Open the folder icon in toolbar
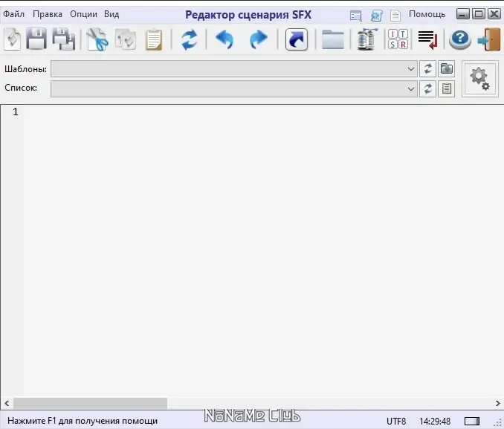Image resolution: width=504 pixels, height=429 pixels. point(333,39)
